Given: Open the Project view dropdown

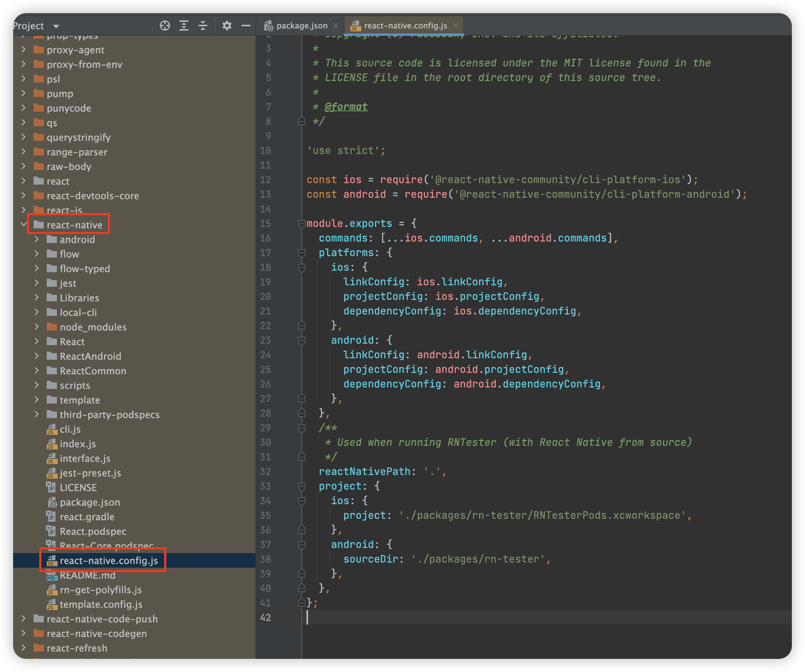Looking at the screenshot, I should point(56,26).
